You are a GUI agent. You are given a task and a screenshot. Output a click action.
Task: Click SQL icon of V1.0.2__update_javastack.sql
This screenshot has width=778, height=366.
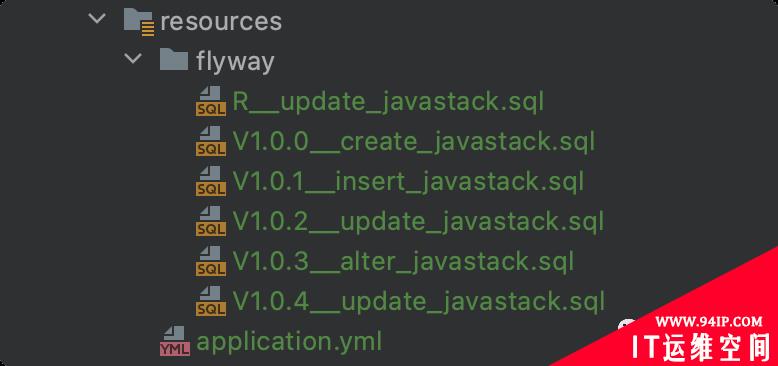click(210, 221)
